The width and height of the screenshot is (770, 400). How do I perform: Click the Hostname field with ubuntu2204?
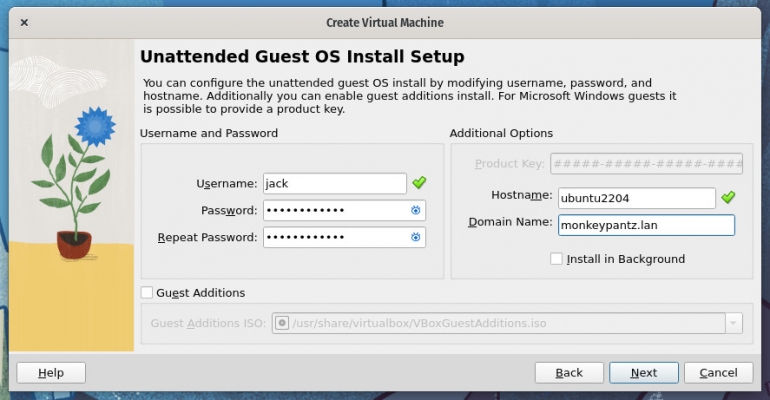tap(637, 198)
